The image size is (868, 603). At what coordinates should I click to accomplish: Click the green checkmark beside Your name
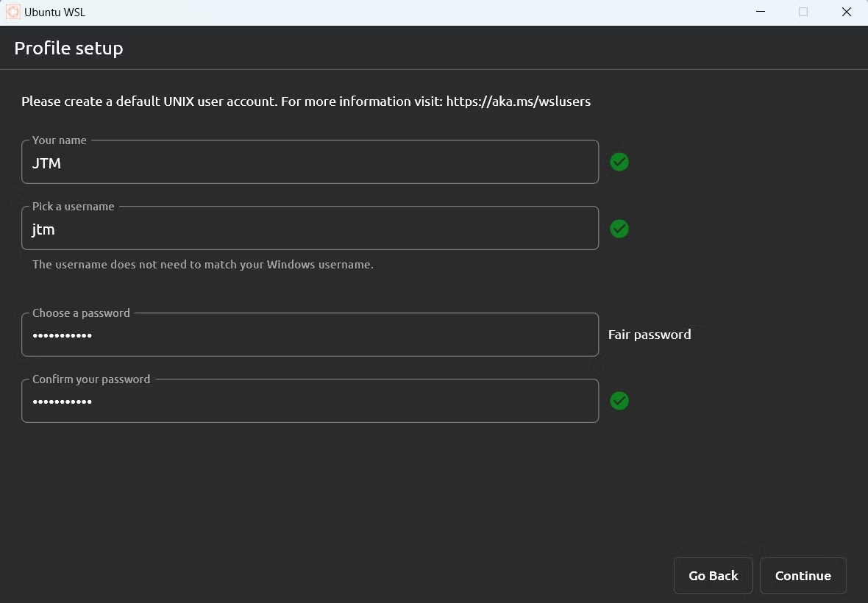click(619, 162)
